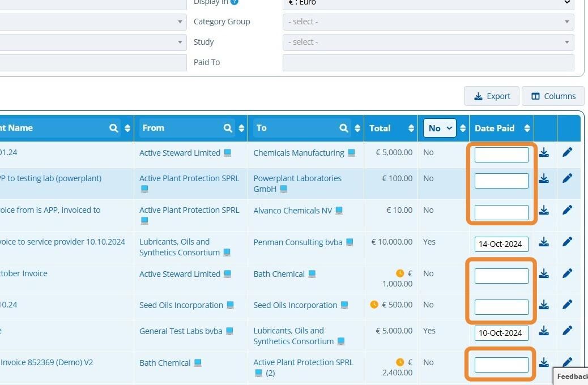This screenshot has height=385, width=588.
Task: Open the Study select dropdown
Action: 428,42
